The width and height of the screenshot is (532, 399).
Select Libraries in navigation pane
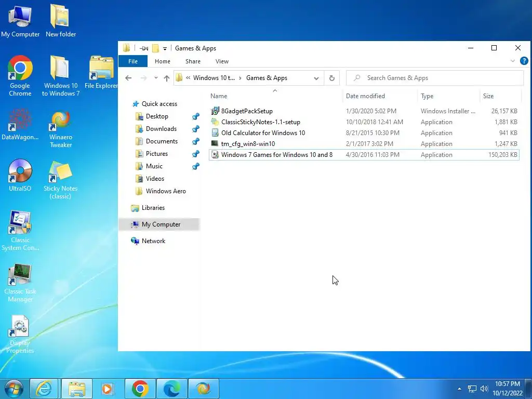click(153, 208)
